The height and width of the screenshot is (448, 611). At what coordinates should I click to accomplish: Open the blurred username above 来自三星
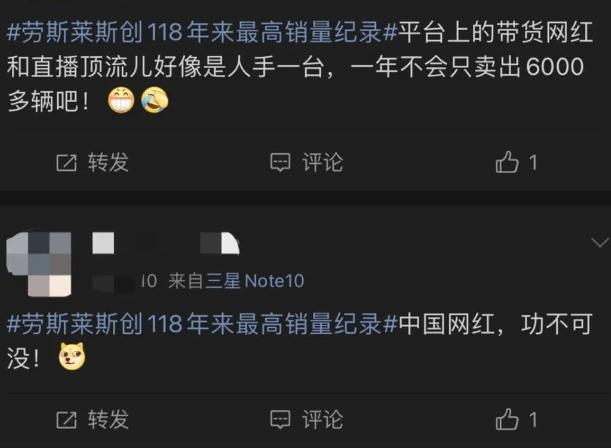[x=166, y=243]
